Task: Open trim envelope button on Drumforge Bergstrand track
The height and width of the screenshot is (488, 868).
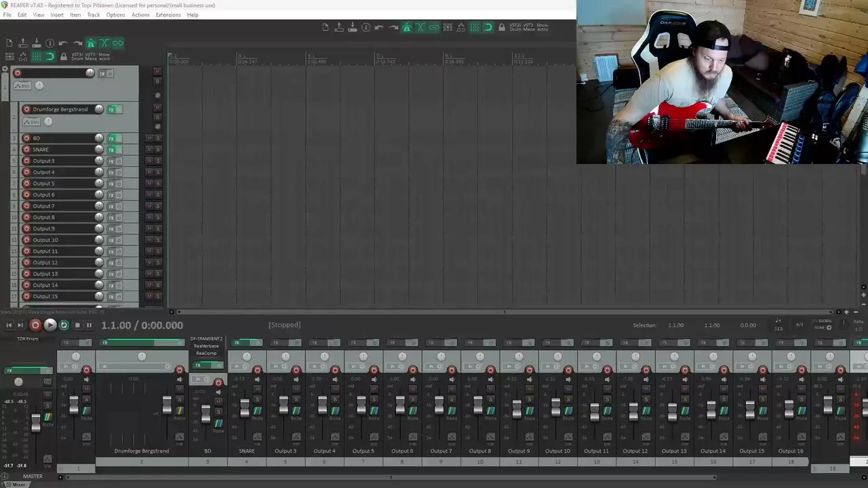Action: (31, 122)
